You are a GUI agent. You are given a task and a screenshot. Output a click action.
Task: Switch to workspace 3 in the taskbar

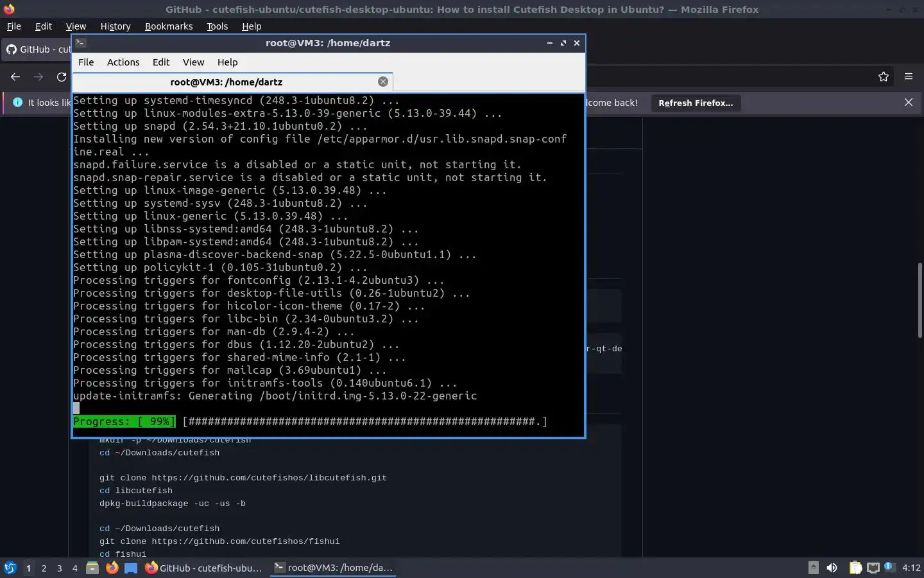[x=60, y=568]
